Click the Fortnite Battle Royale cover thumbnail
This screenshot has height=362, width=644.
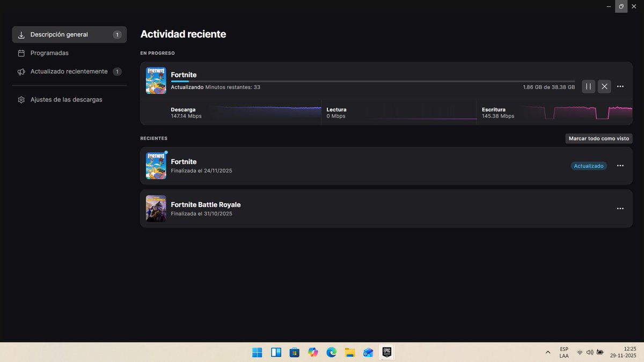156,208
